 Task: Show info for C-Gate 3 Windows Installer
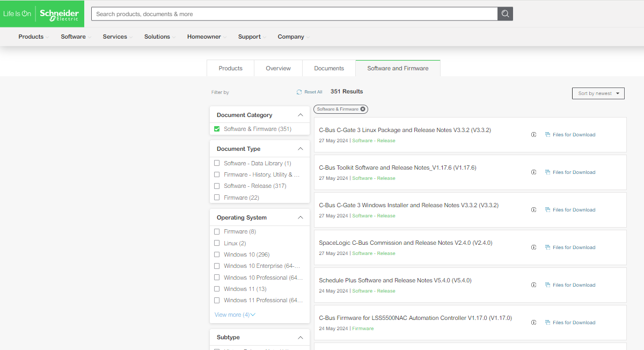coord(533,210)
